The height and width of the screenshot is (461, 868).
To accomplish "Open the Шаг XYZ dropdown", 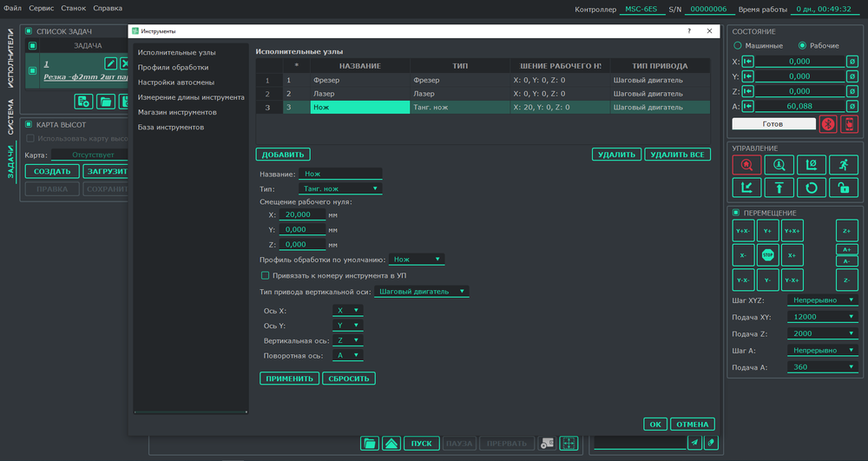I will pyautogui.click(x=823, y=300).
